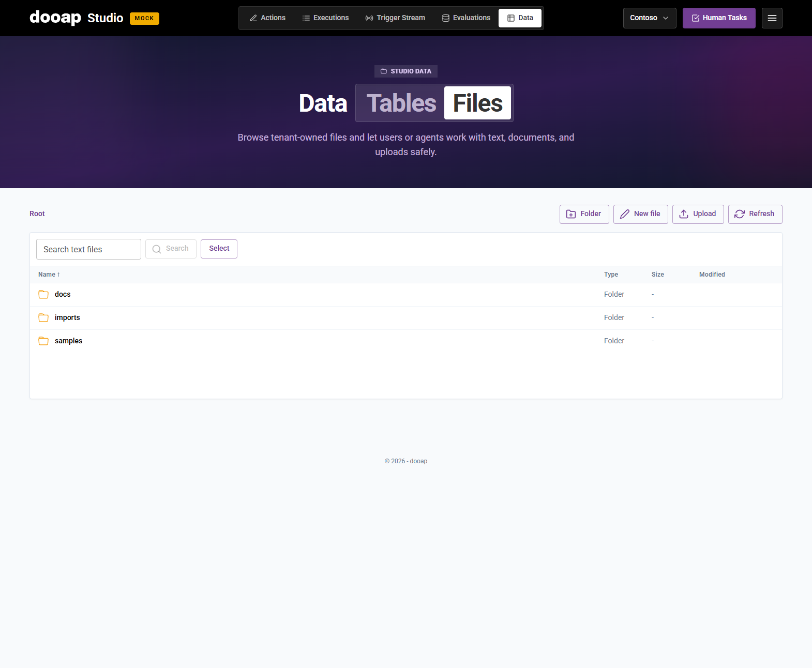Click the checklist icon on Human Tasks
This screenshot has width=812, height=668.
[x=696, y=18]
